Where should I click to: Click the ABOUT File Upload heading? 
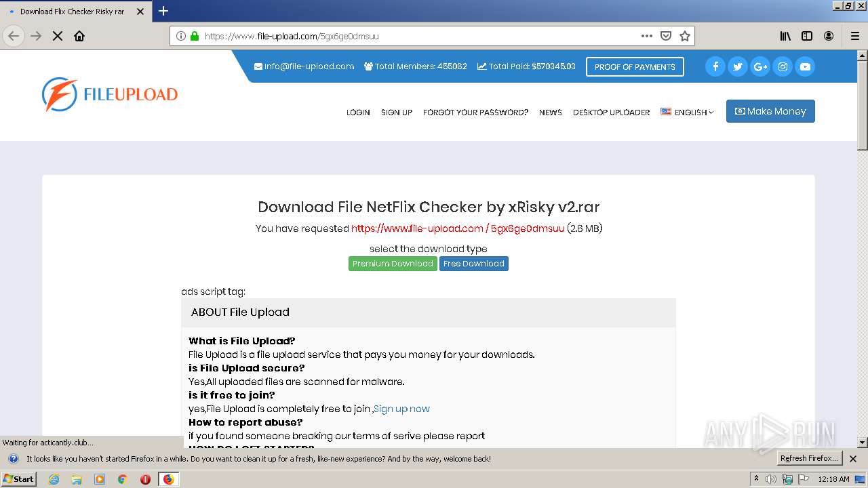[240, 312]
